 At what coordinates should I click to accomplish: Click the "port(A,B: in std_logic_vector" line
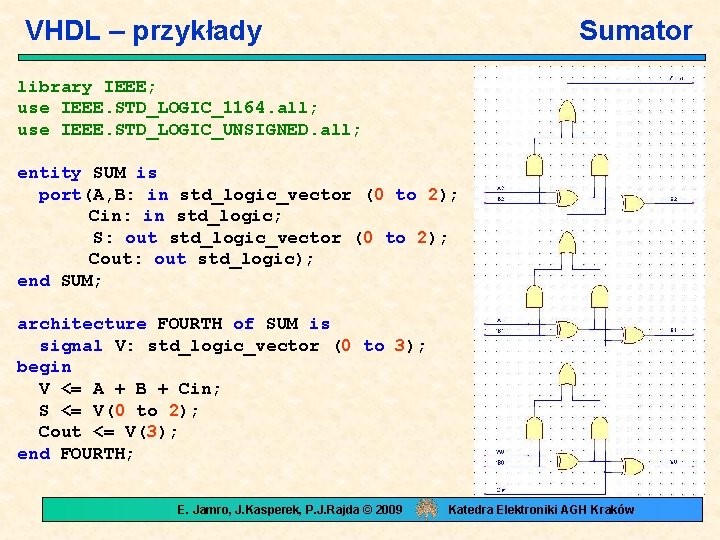(x=248, y=195)
